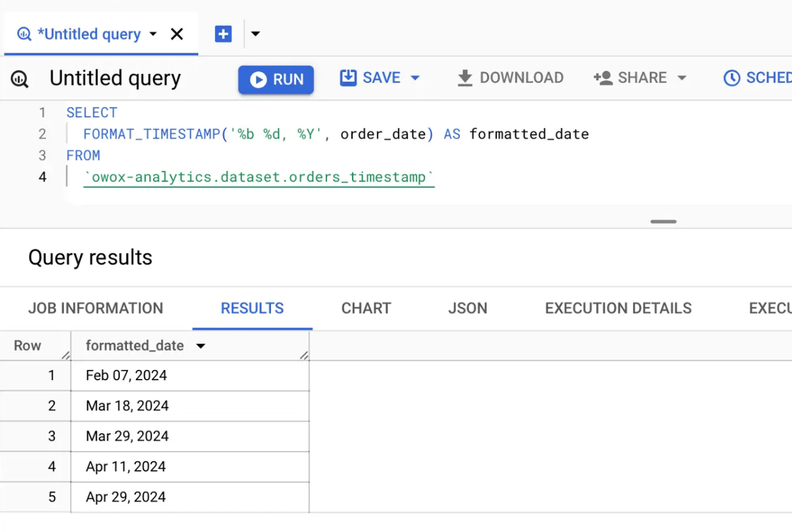Click the 'Untitled query' title text
792x532 pixels.
click(x=115, y=78)
